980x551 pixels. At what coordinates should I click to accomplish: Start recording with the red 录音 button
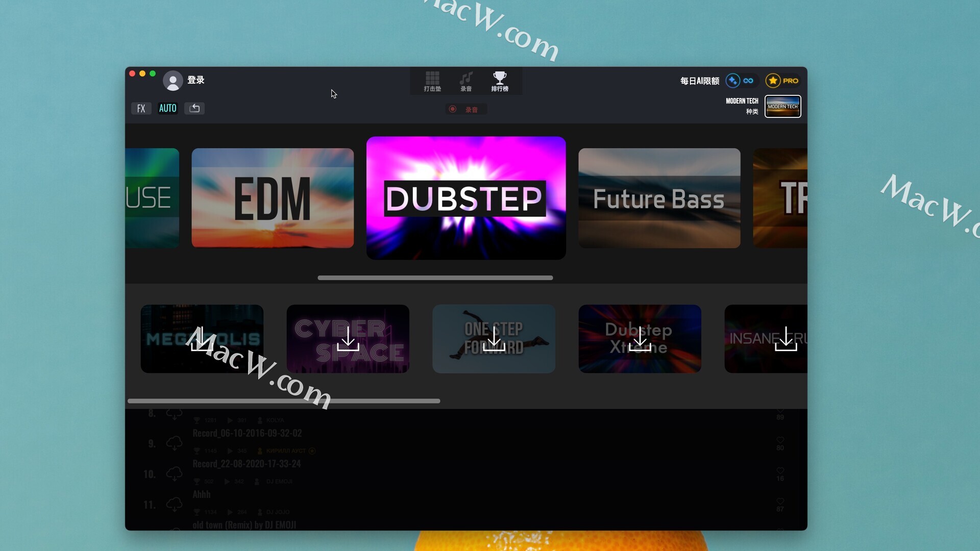pyautogui.click(x=465, y=109)
